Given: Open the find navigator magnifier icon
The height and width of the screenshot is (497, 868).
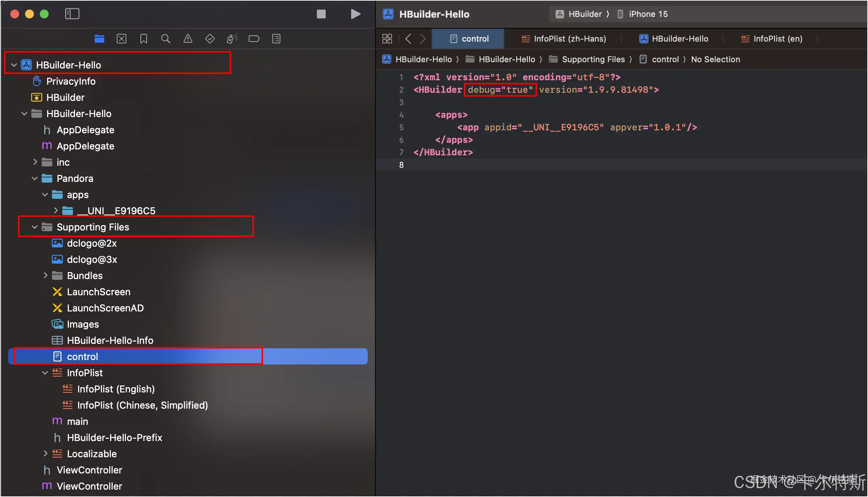Looking at the screenshot, I should pyautogui.click(x=166, y=39).
